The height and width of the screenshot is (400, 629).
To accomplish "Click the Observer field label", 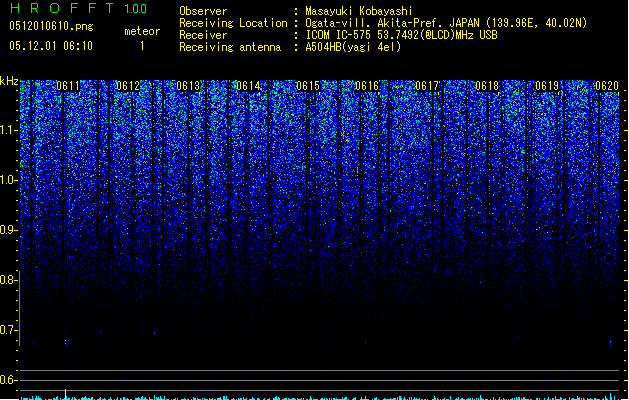I will click(203, 11).
